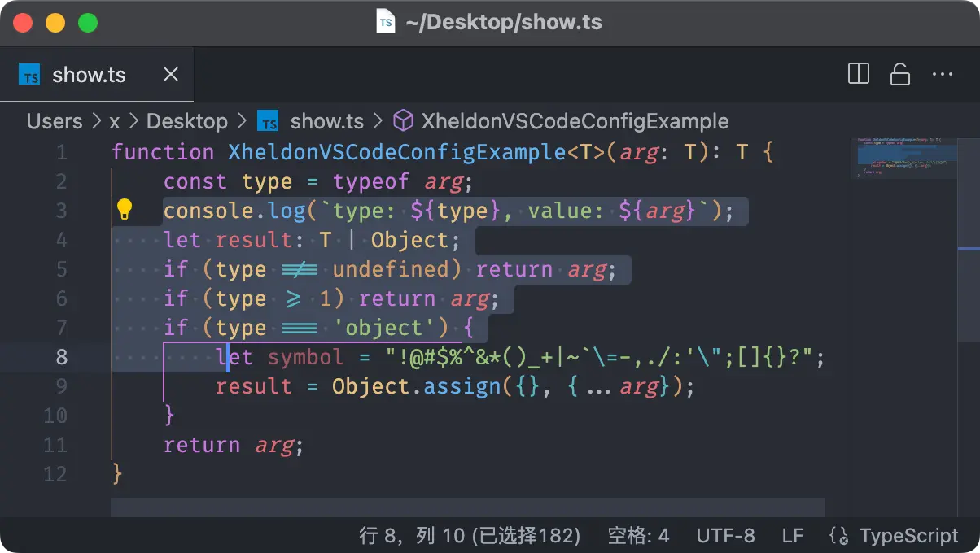This screenshot has width=980, height=553.
Task: Click 'Object' type on line 4
Action: (409, 240)
